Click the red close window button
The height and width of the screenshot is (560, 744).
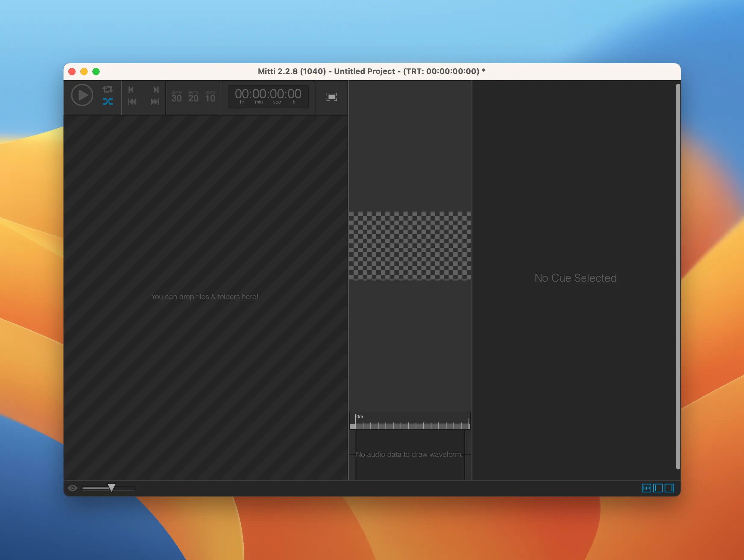72,72
